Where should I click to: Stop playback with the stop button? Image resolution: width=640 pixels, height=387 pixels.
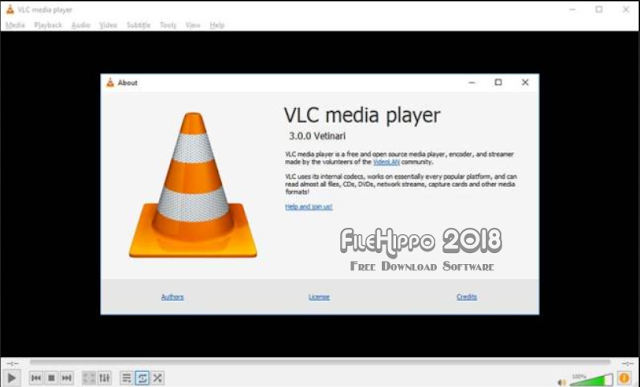pyautogui.click(x=51, y=378)
